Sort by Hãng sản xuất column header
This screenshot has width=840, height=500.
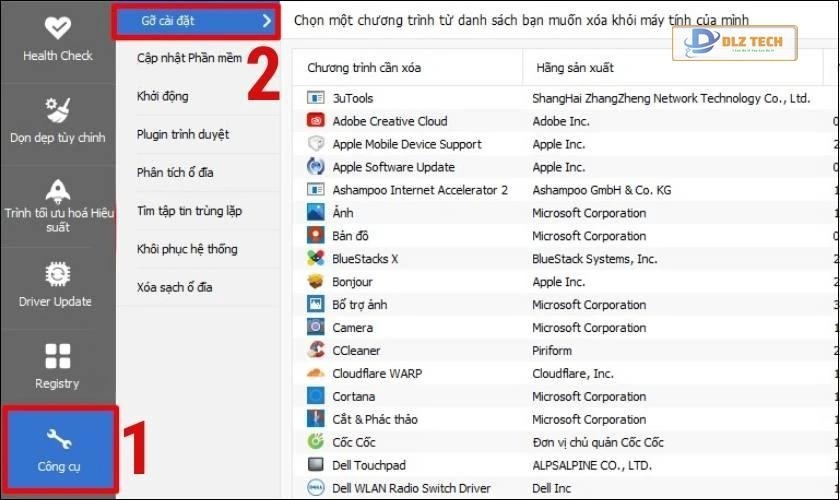tap(573, 68)
